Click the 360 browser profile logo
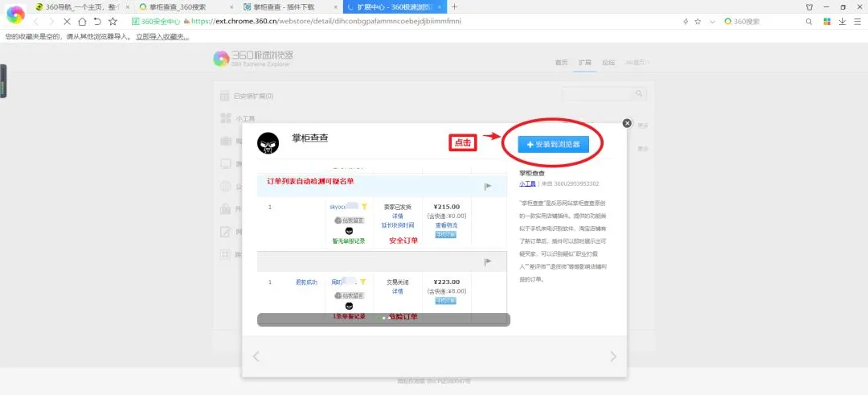 (x=15, y=14)
